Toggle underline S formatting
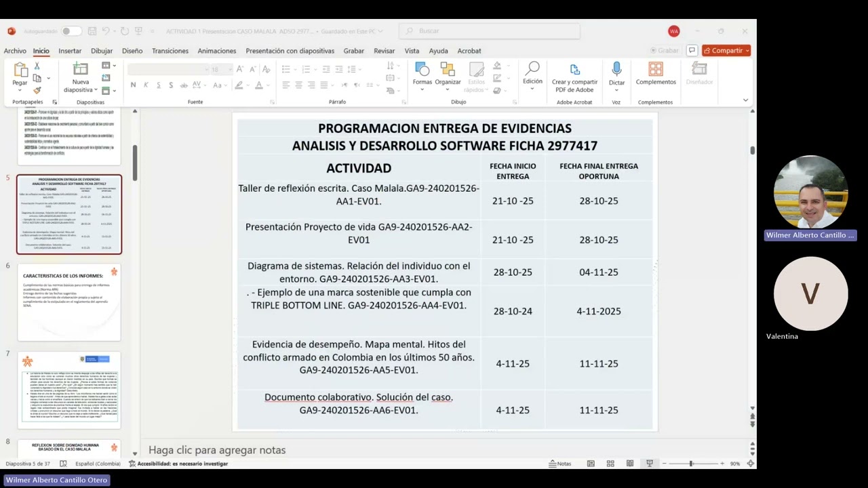868x488 pixels. pos(159,85)
